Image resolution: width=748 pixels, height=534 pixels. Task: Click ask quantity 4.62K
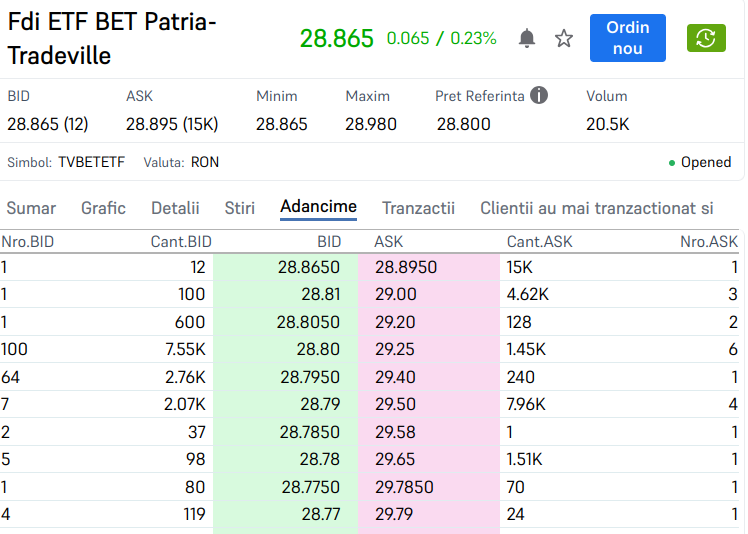pyautogui.click(x=528, y=294)
